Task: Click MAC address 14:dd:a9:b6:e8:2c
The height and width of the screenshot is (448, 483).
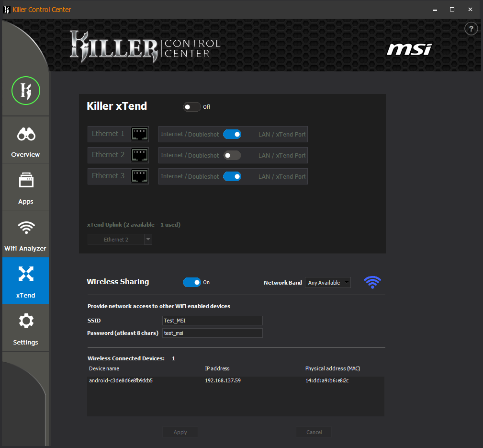Action: tap(327, 380)
